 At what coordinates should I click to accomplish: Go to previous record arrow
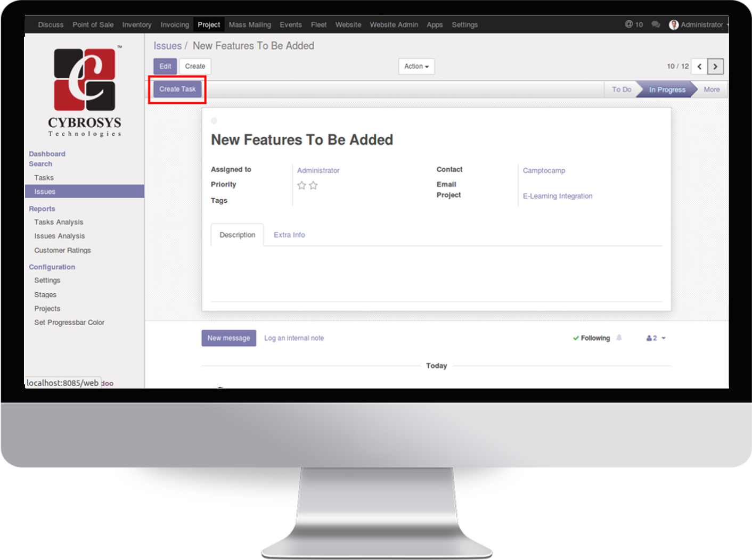699,67
